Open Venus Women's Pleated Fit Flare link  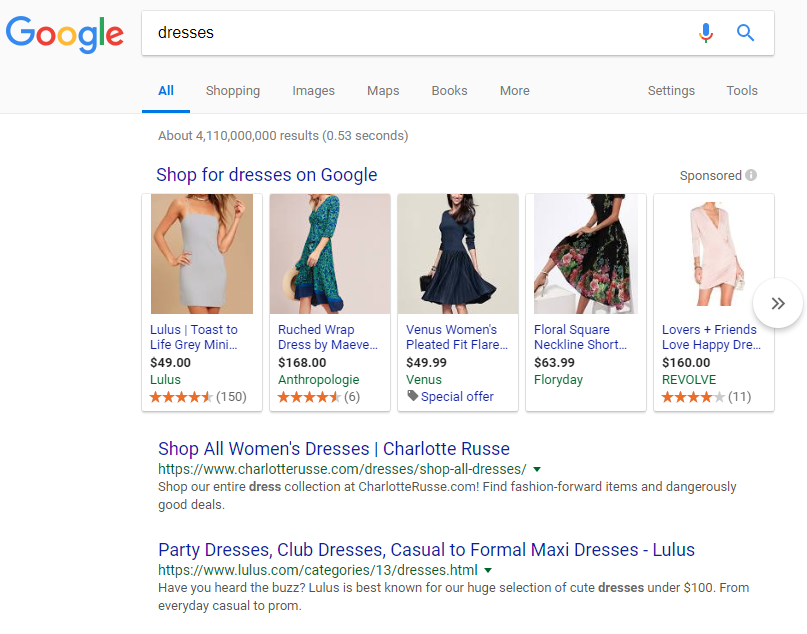457,337
